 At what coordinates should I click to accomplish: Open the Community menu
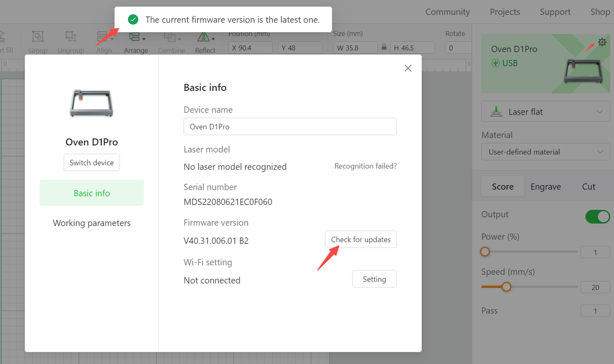coord(448,12)
